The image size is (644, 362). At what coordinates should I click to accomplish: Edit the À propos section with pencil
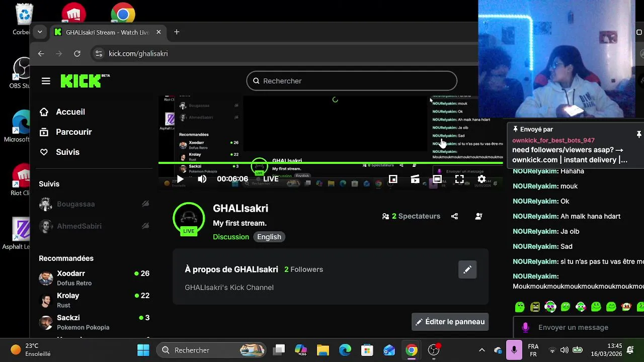coord(467,269)
